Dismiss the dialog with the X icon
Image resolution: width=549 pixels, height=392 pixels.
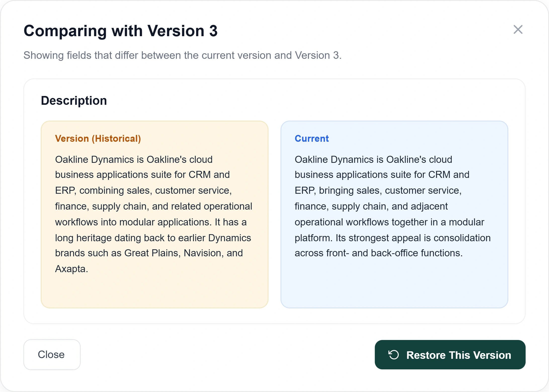(518, 30)
